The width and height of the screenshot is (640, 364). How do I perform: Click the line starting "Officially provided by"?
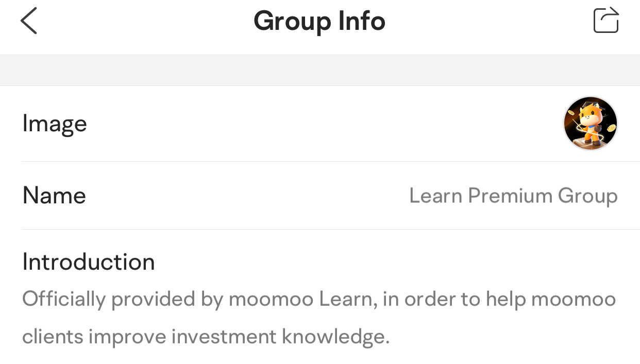tap(319, 300)
